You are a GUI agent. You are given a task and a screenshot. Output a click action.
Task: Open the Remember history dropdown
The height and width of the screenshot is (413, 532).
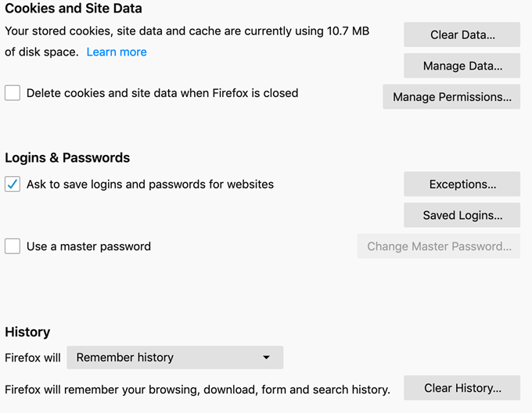click(x=174, y=357)
